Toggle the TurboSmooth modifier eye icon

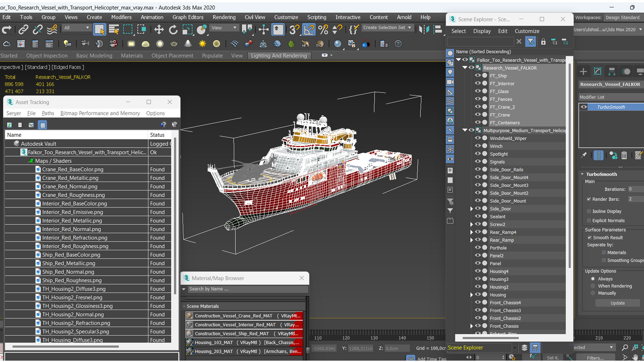pyautogui.click(x=584, y=107)
